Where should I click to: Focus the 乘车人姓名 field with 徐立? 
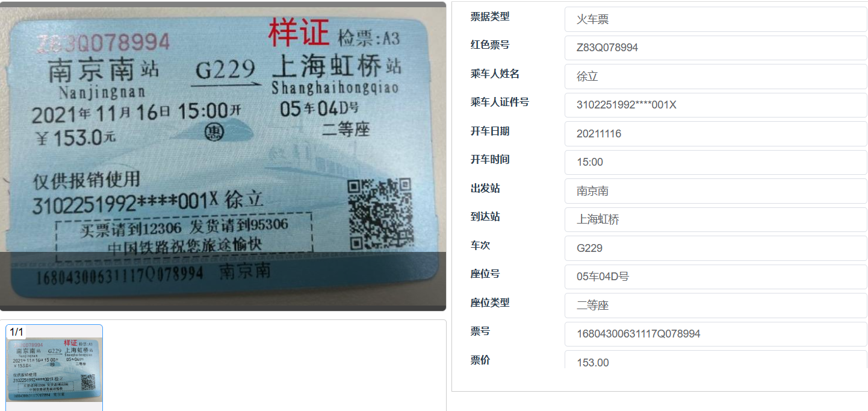click(716, 77)
